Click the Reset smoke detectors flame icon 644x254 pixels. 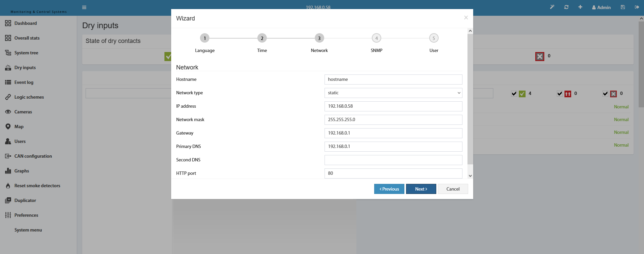(8, 186)
